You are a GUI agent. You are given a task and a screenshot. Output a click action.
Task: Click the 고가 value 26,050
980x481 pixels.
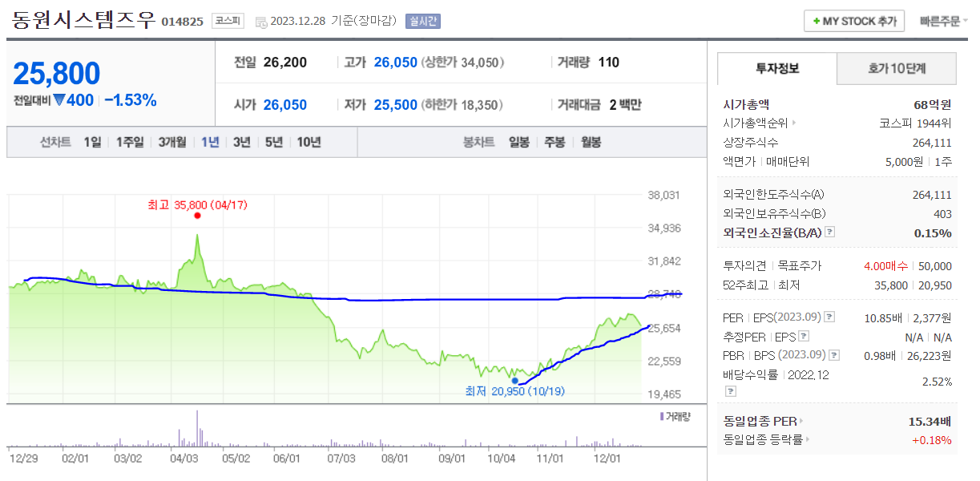pyautogui.click(x=396, y=63)
